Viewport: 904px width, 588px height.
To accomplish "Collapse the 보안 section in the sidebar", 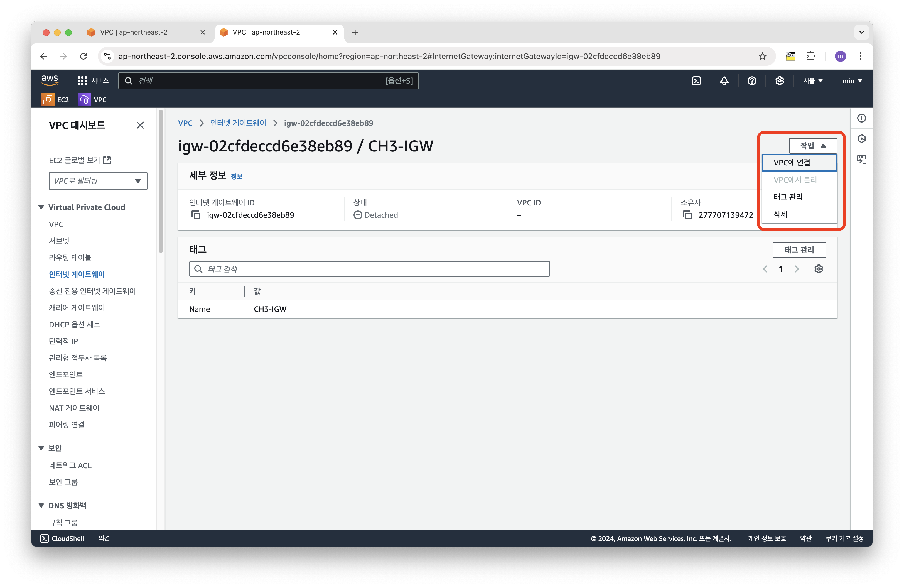I will [41, 448].
